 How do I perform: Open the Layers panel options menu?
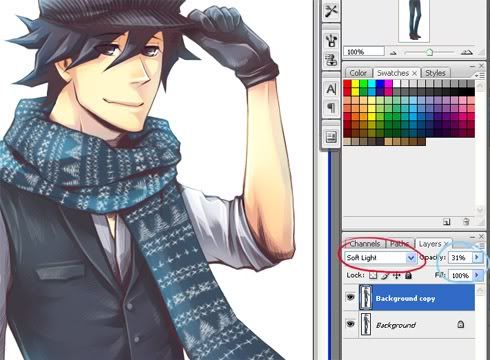482,245
